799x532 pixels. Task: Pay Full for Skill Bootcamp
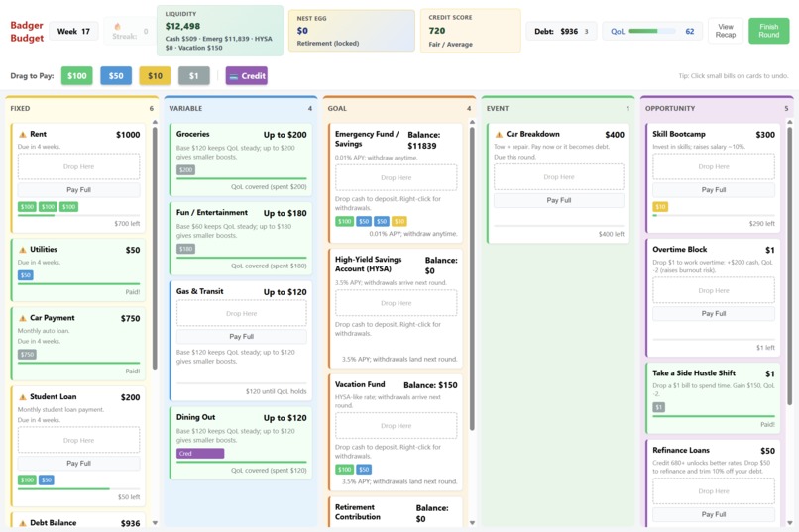(x=714, y=190)
